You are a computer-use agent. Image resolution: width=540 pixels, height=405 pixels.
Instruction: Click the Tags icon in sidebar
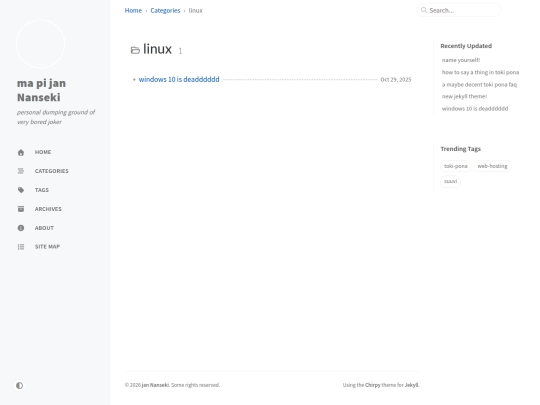tap(21, 190)
